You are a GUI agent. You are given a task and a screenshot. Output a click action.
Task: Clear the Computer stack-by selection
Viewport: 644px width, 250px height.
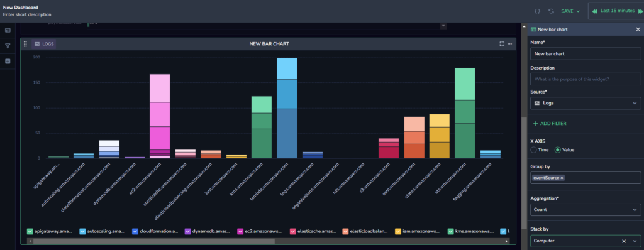coord(624,241)
